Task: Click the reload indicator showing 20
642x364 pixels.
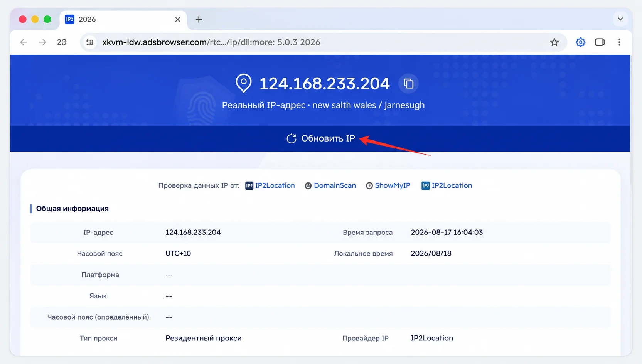Action: click(x=62, y=42)
